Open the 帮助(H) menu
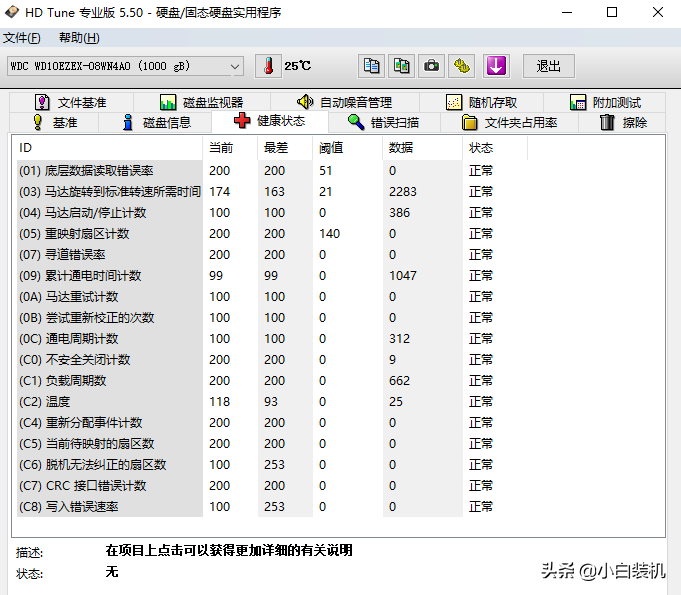The image size is (681, 595). click(x=79, y=38)
